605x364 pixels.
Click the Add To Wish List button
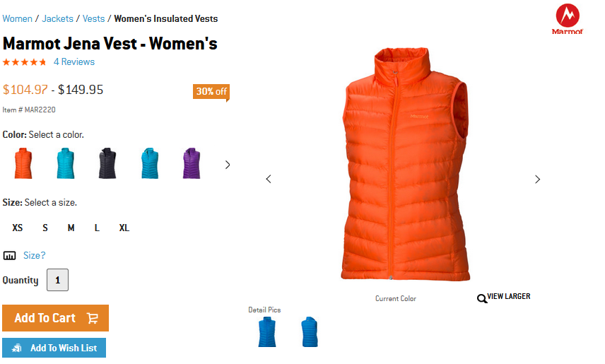[x=54, y=348]
